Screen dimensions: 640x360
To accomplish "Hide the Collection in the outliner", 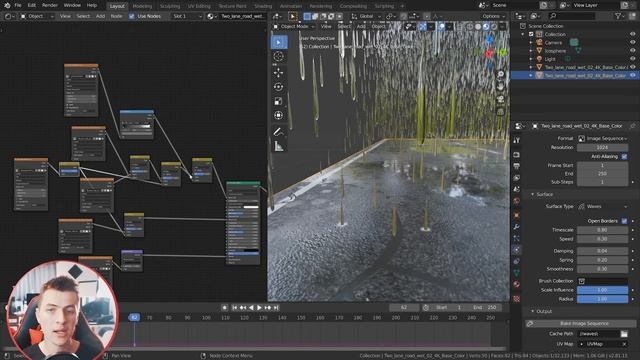I will 633,34.
